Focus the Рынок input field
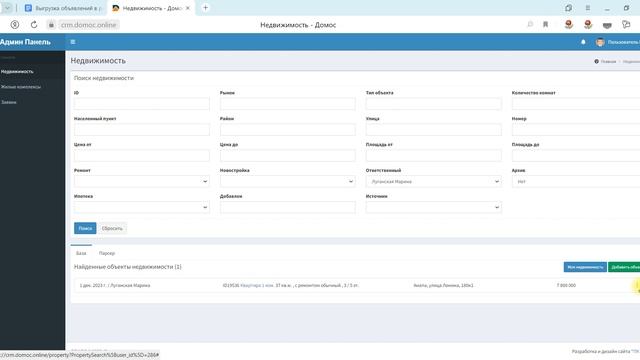This screenshot has height=360, width=640. 287,104
